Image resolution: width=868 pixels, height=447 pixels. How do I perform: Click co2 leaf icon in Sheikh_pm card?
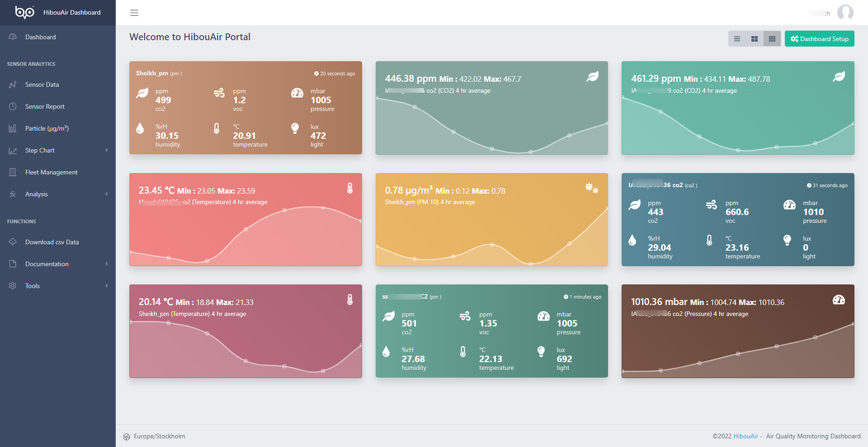click(142, 93)
